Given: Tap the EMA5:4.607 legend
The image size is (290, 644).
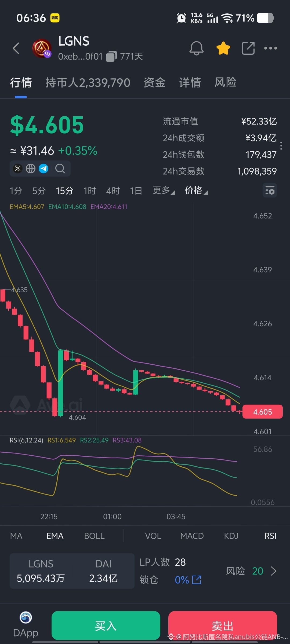Looking at the screenshot, I should click(x=27, y=207).
